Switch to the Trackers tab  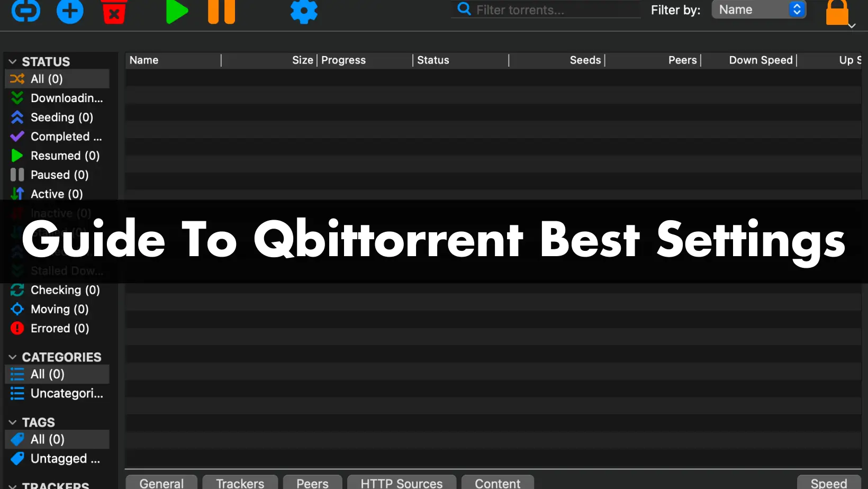point(240,483)
